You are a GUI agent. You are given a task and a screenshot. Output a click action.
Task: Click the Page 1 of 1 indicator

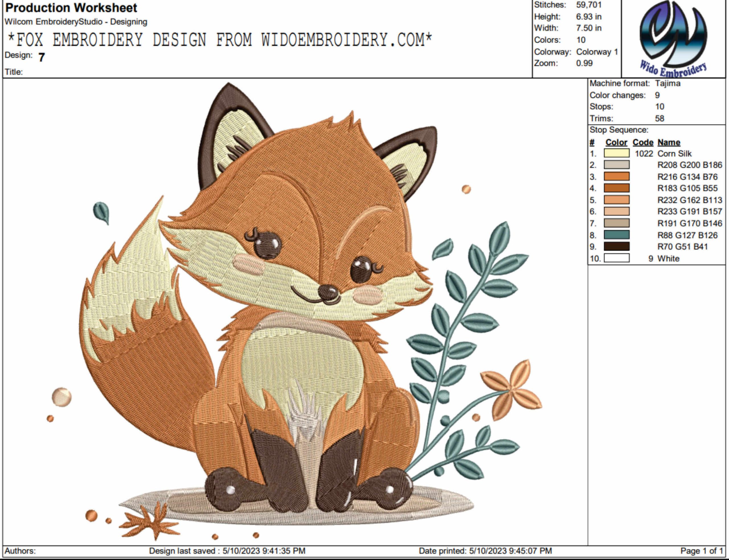702,551
